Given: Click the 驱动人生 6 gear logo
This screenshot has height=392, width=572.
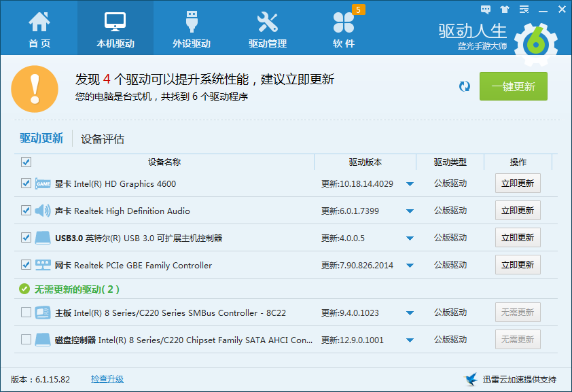Looking at the screenshot, I should pos(535,44).
